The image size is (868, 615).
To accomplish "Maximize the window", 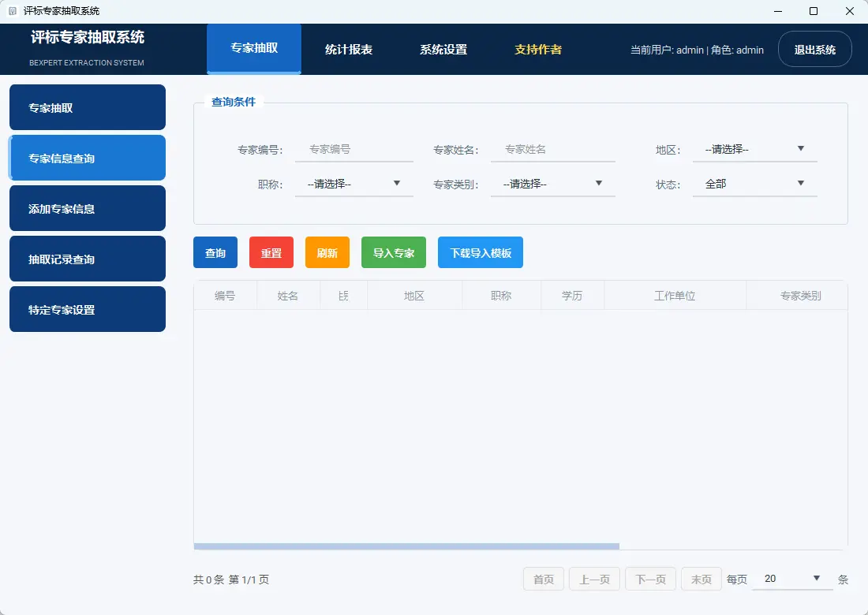I will pyautogui.click(x=814, y=11).
